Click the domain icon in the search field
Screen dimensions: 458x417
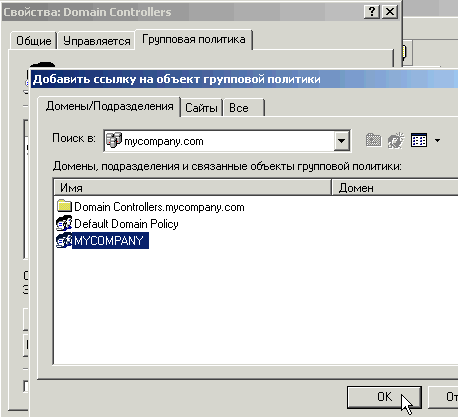pyautogui.click(x=114, y=140)
